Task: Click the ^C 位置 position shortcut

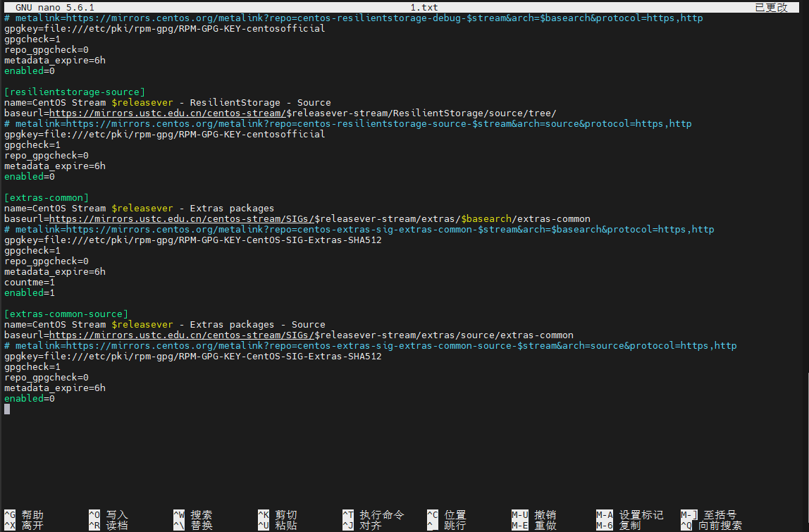Action: (447, 515)
